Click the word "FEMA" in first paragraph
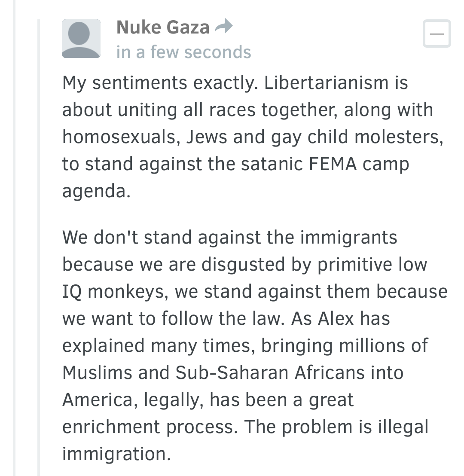This screenshot has width=464, height=476. tap(333, 164)
